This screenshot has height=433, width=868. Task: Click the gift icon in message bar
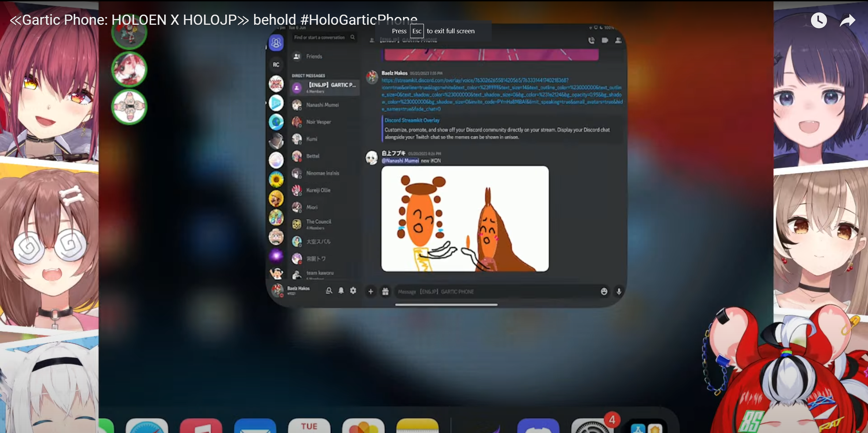point(385,291)
